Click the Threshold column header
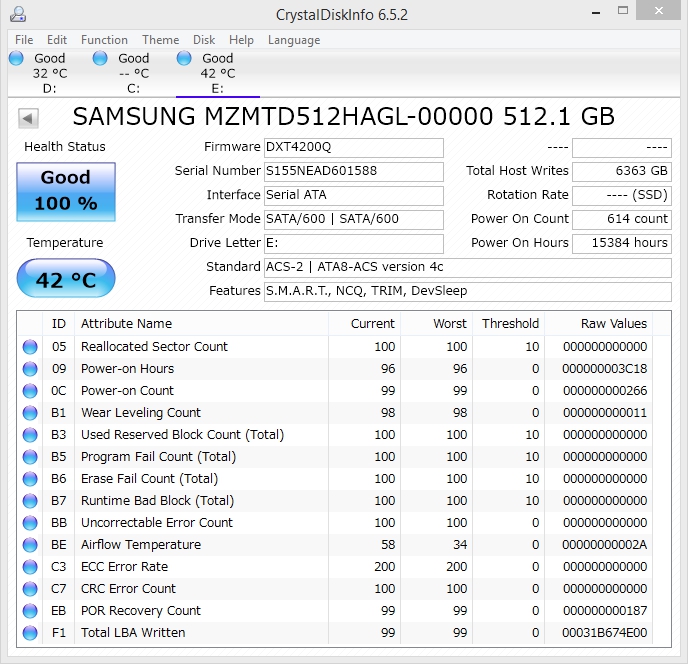 pos(509,324)
